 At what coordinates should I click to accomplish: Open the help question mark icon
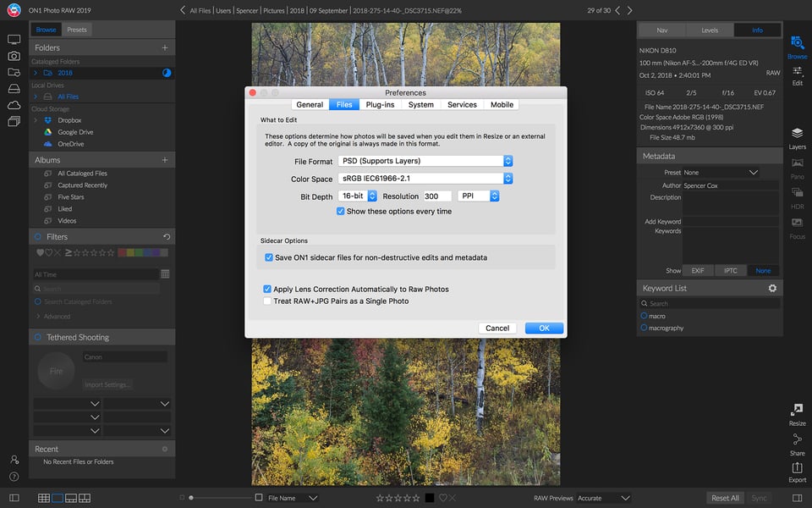click(x=14, y=477)
